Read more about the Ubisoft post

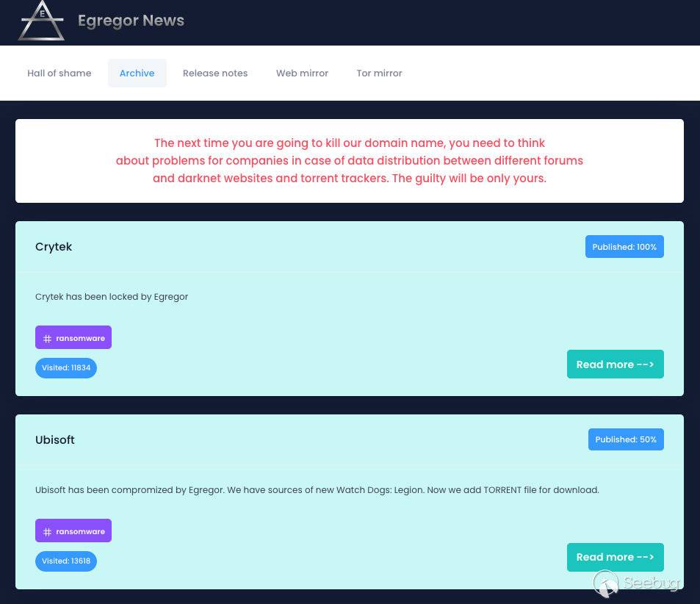coord(616,557)
